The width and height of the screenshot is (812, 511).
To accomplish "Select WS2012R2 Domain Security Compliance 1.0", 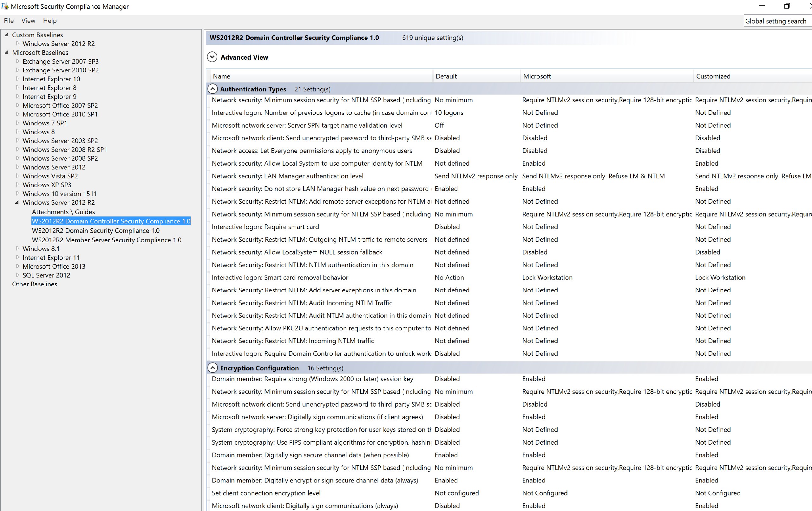I will pyautogui.click(x=96, y=230).
